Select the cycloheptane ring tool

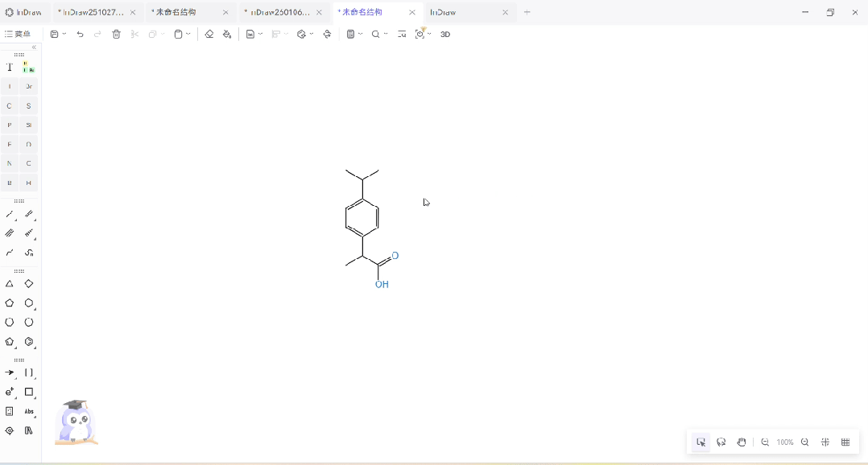[x=10, y=323]
